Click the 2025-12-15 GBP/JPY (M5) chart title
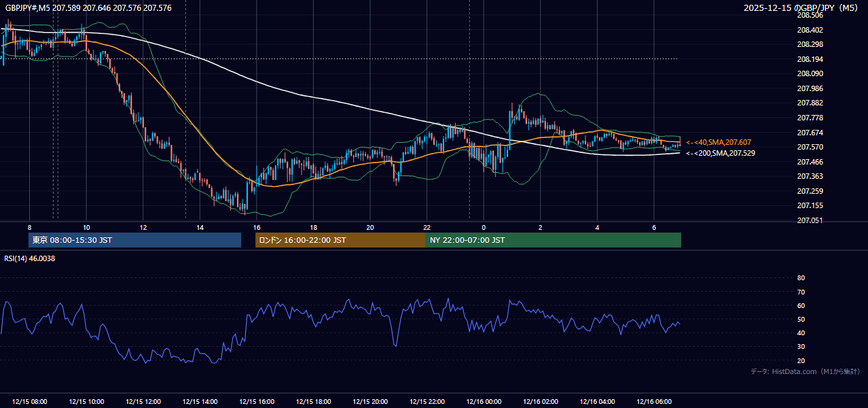This screenshot has width=868, height=408. [801, 7]
